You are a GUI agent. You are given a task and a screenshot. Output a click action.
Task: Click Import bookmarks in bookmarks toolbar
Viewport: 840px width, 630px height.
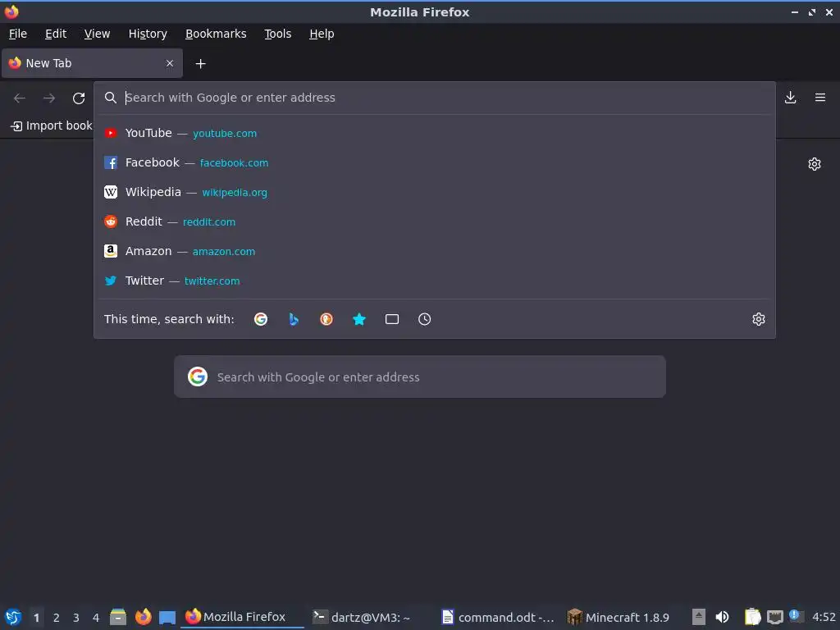(x=52, y=126)
